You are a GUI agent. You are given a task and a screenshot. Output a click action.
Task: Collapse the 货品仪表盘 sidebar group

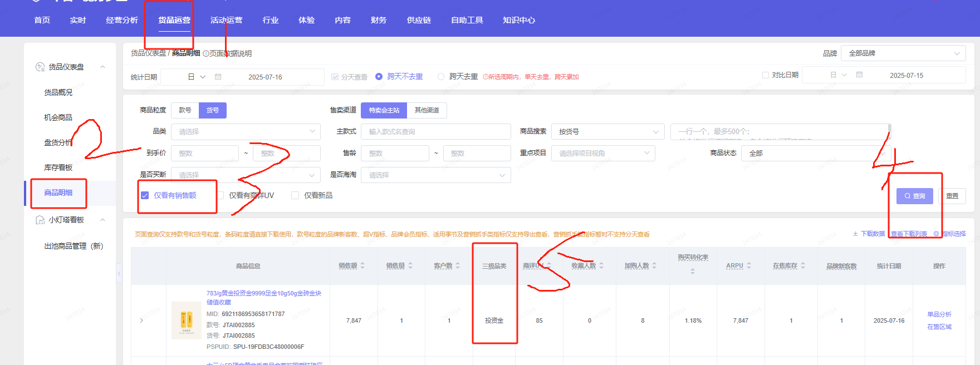click(102, 67)
